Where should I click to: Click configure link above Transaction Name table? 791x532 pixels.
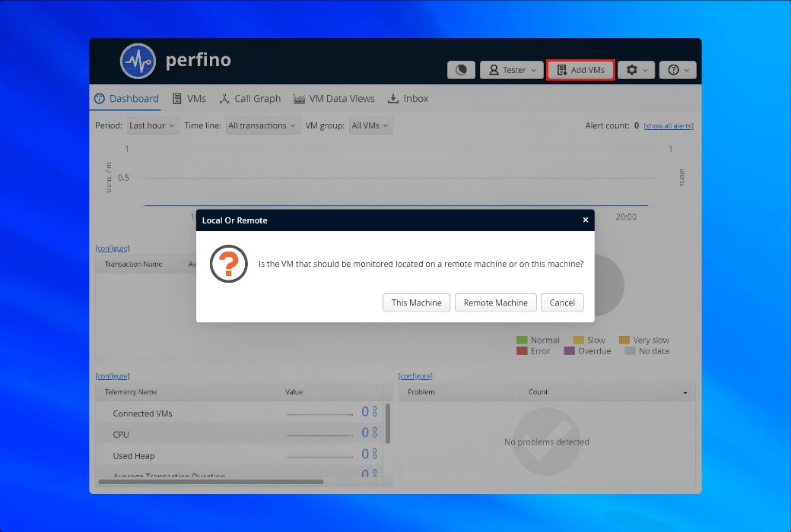[x=113, y=248]
